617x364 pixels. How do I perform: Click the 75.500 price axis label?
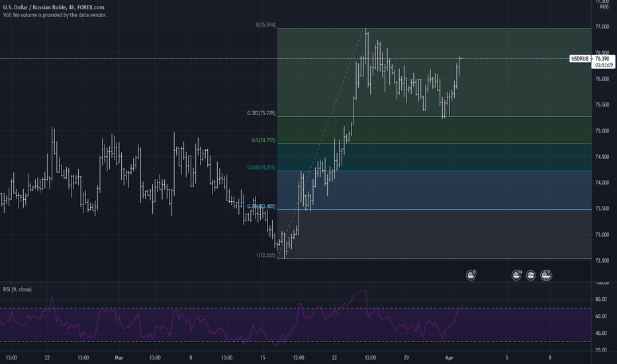point(602,105)
